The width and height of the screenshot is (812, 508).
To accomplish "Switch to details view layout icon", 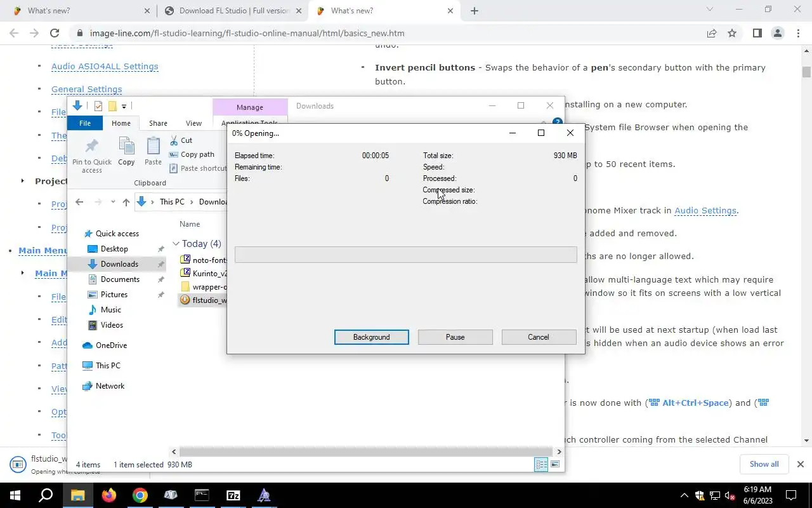I will click(541, 465).
